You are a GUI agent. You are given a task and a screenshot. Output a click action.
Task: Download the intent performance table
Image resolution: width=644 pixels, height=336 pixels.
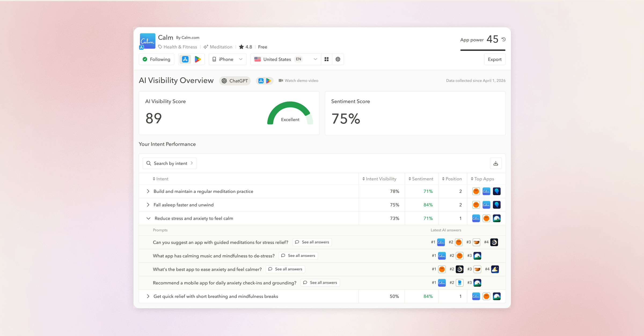(x=496, y=163)
